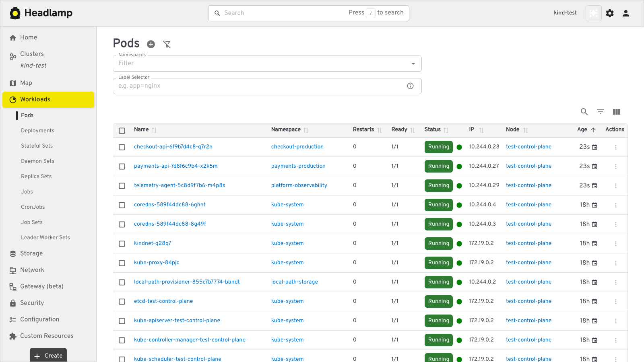This screenshot has width=644, height=362.
Task: Sort by Namespace column arrows
Action: click(x=306, y=130)
